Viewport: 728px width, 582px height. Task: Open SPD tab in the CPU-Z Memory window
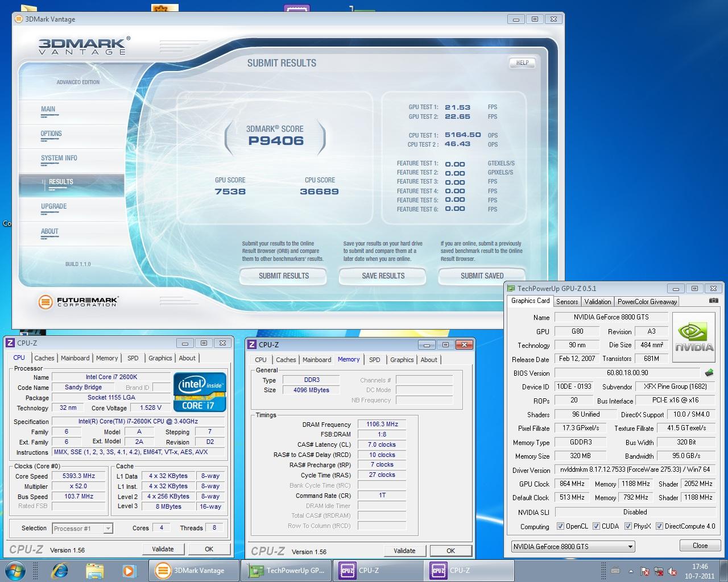[375, 360]
